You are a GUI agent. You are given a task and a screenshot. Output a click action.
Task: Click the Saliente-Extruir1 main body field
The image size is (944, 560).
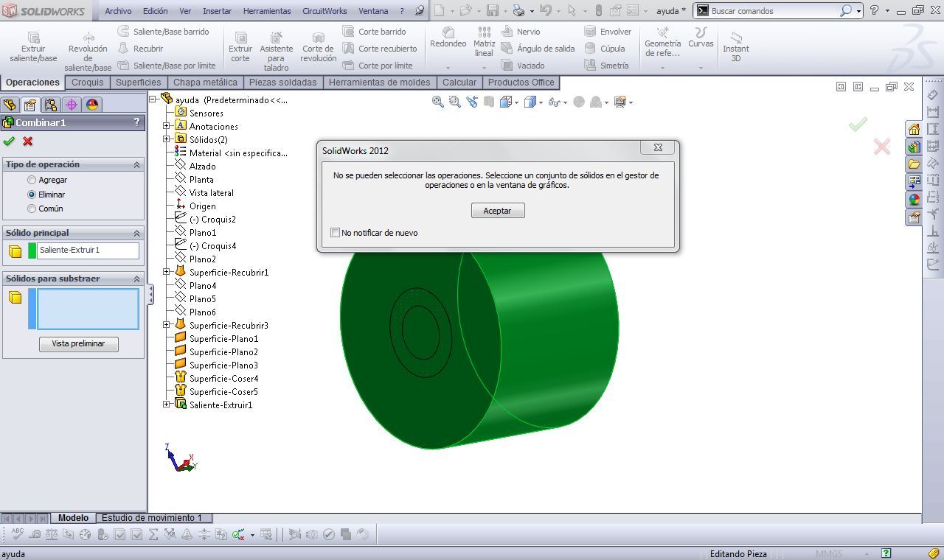point(88,251)
